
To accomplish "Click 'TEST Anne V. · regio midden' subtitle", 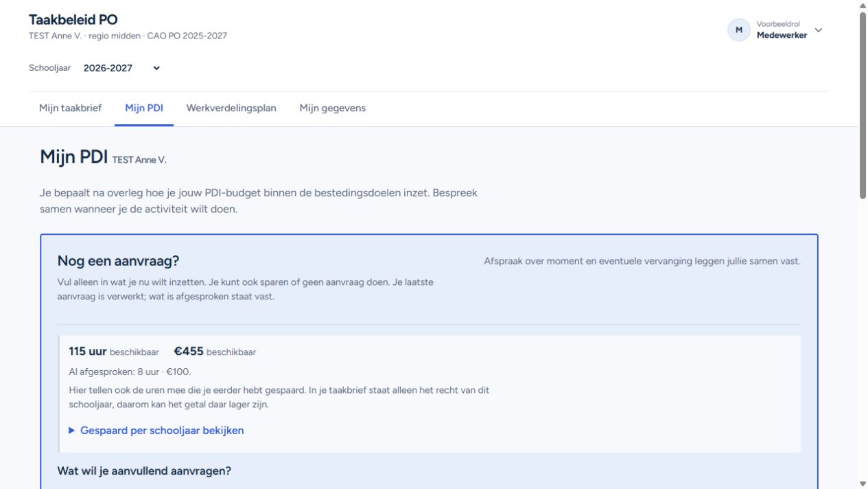I will (85, 36).
